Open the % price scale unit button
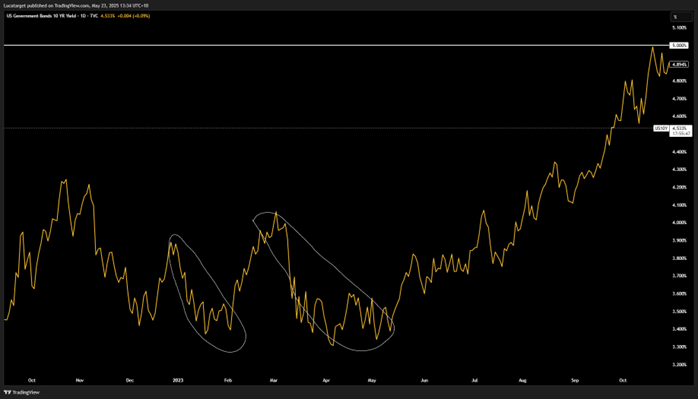698x399 pixels. (x=681, y=17)
